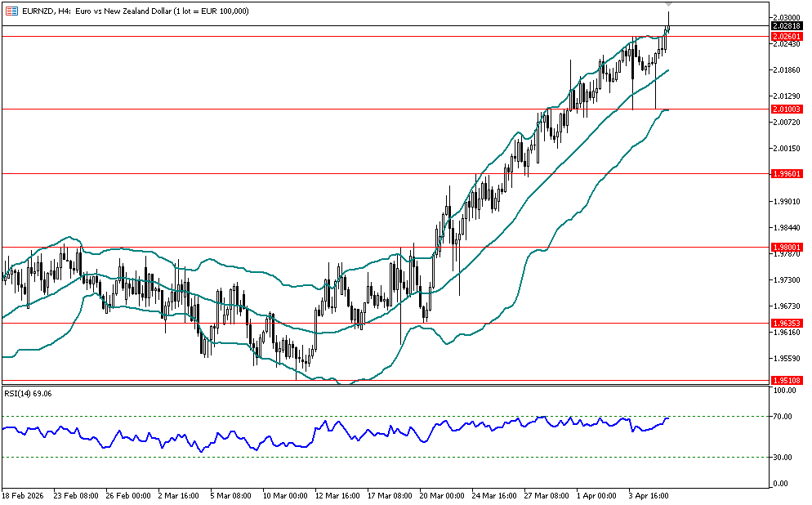The height and width of the screenshot is (505, 812).
Task: Click the RSI 100.00 scale value
Action: [785, 391]
